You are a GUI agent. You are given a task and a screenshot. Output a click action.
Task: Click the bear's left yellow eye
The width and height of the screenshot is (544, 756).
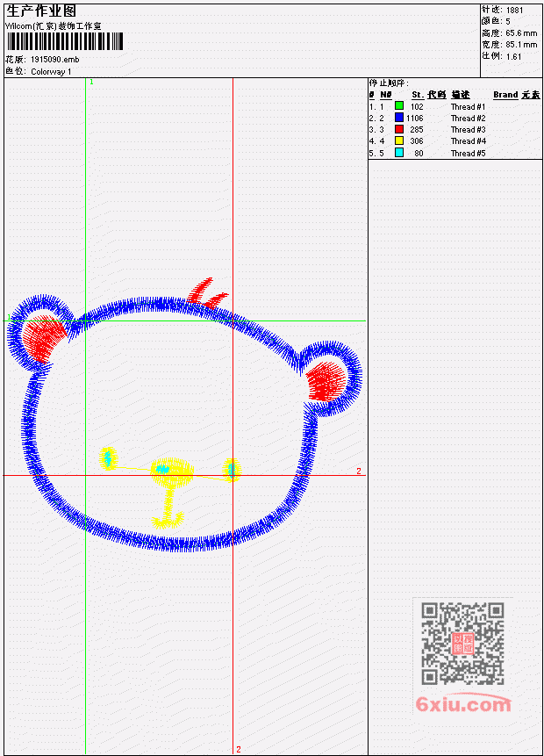pos(109,458)
